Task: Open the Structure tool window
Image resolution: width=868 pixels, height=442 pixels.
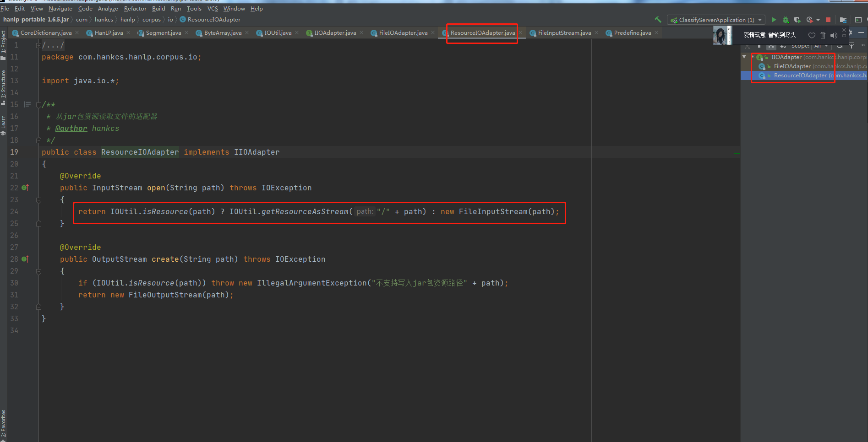Action: point(3,87)
